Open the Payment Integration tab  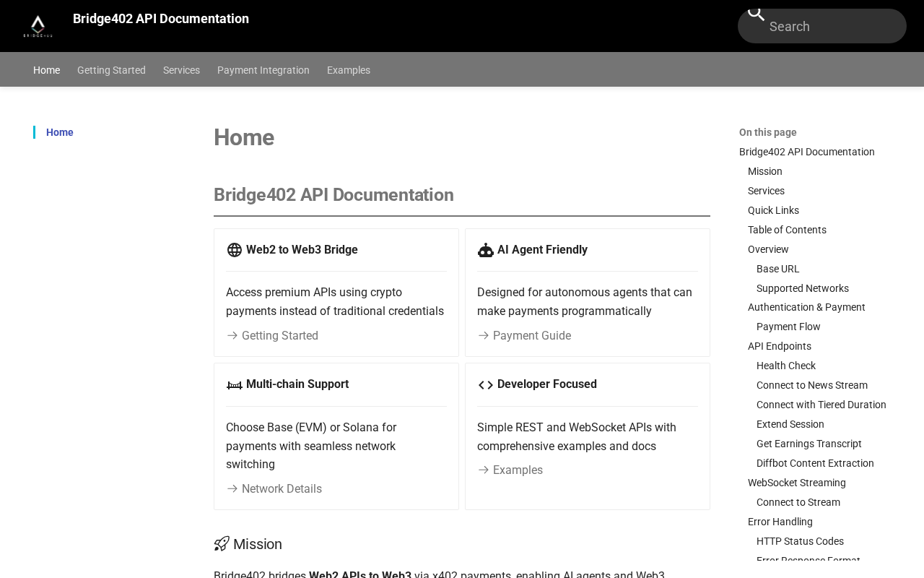click(x=263, y=70)
